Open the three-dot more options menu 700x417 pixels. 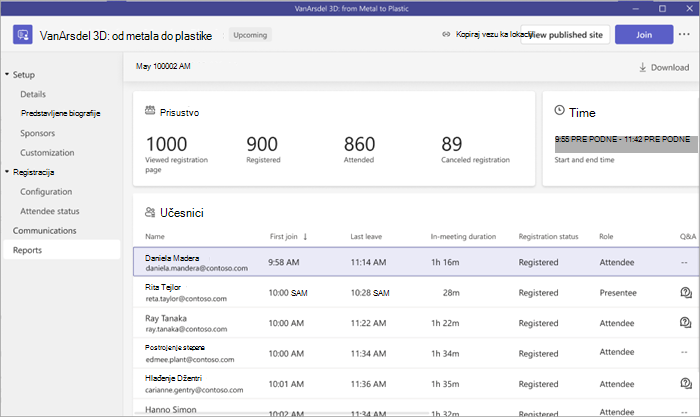684,34
